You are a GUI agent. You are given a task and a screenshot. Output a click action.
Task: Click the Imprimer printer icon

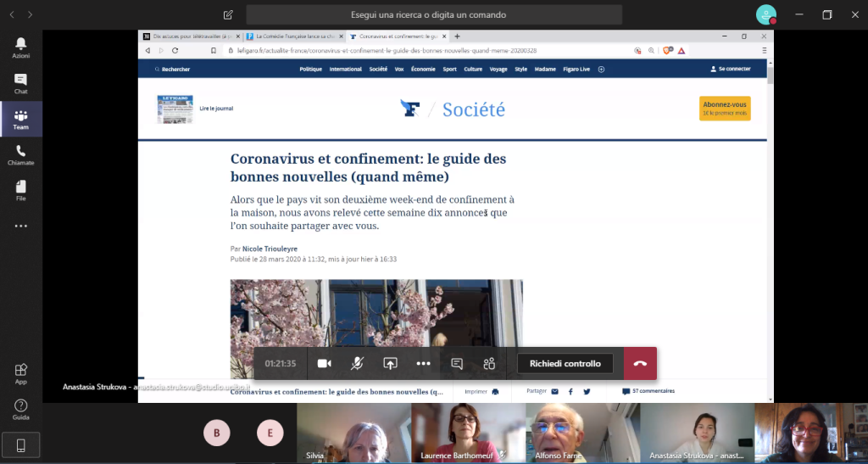click(495, 391)
